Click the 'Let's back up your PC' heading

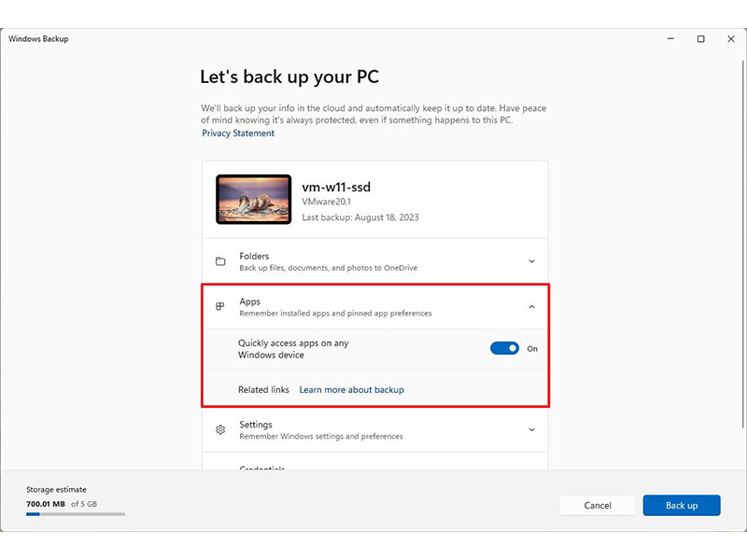(x=289, y=77)
